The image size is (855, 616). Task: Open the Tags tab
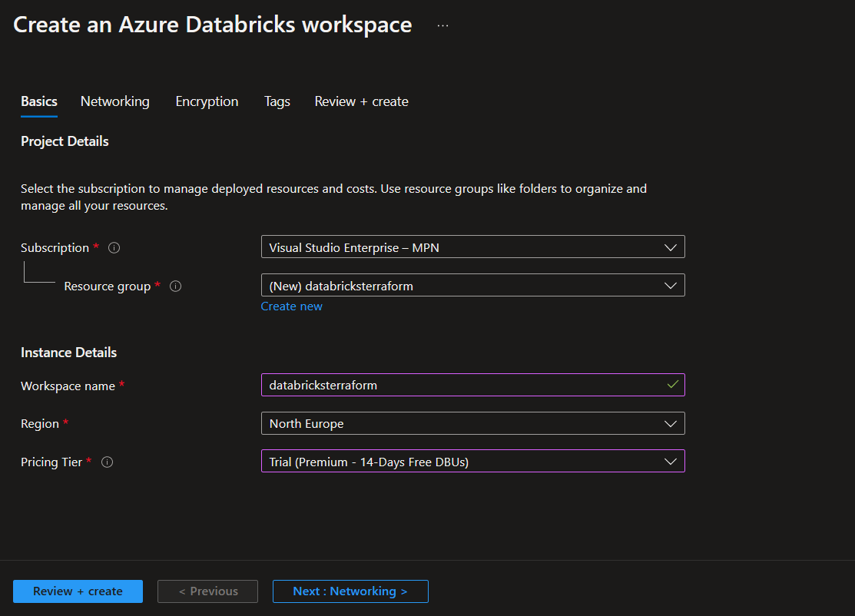coord(277,102)
